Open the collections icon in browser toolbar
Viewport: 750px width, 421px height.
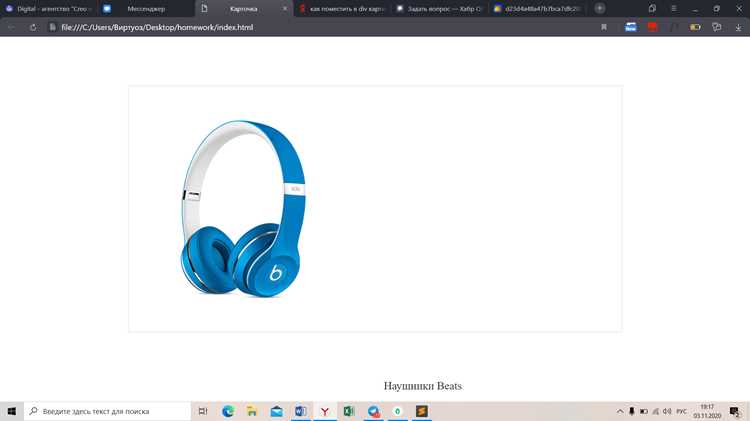[x=717, y=27]
